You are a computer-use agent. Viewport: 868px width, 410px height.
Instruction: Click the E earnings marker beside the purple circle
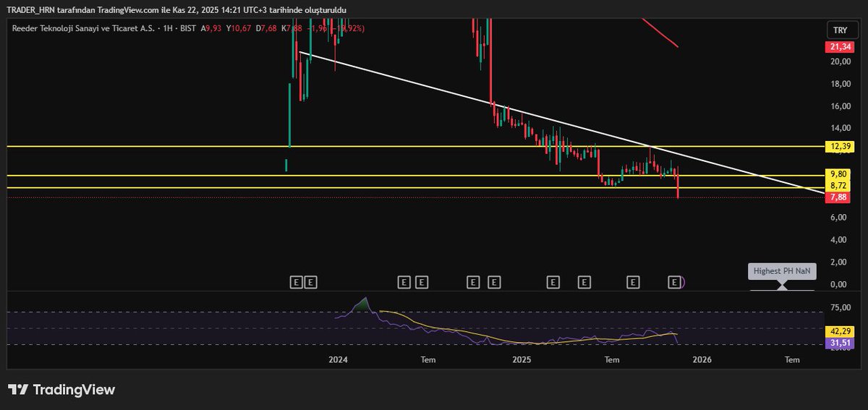[674, 282]
